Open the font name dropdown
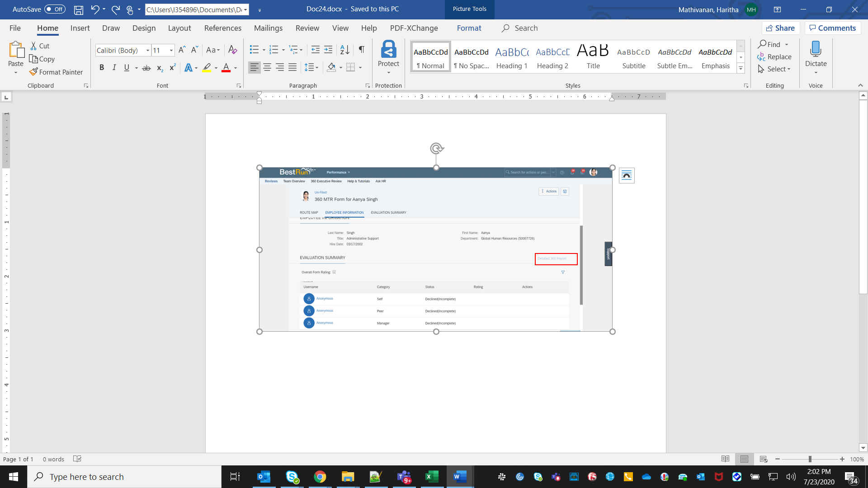This screenshot has height=488, width=868. [148, 51]
